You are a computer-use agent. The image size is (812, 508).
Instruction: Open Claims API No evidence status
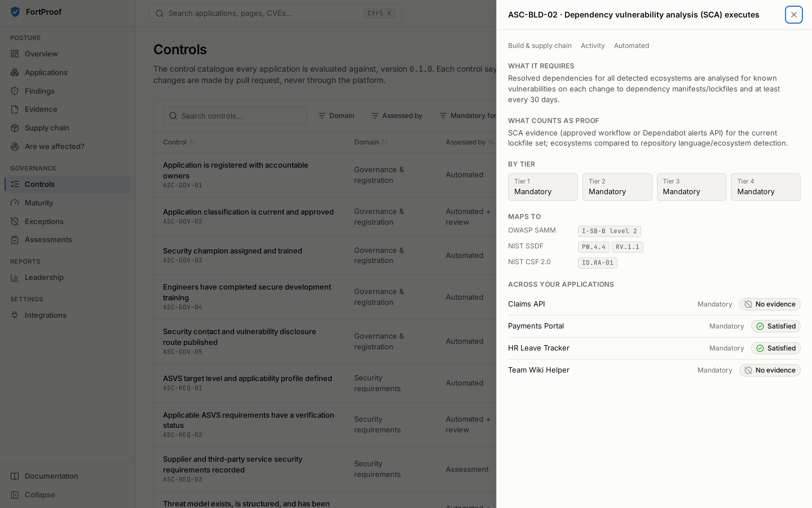(x=770, y=304)
